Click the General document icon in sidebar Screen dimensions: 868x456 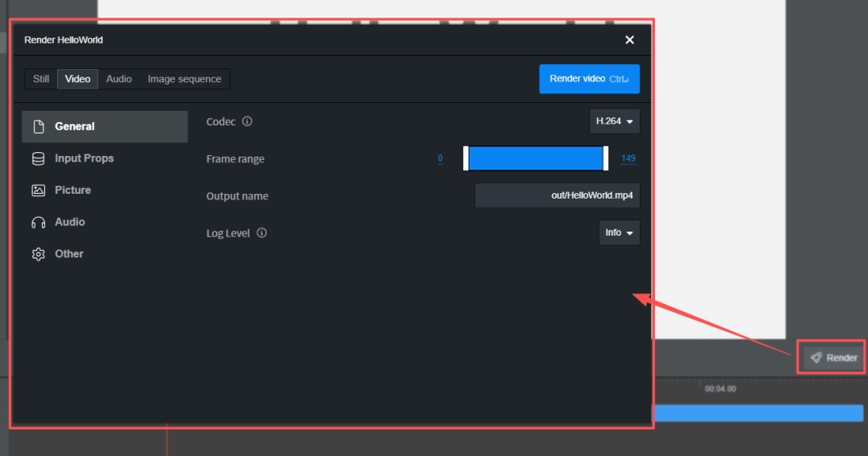pos(38,127)
